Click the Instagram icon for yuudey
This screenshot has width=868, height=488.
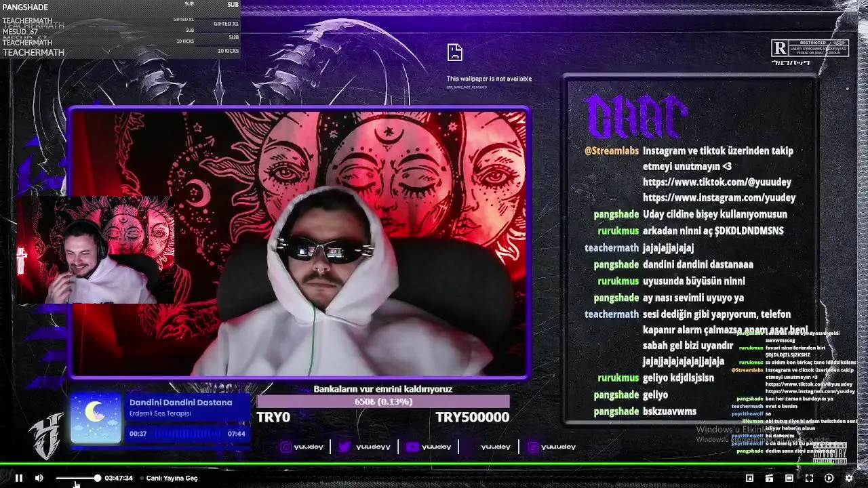[285, 447]
